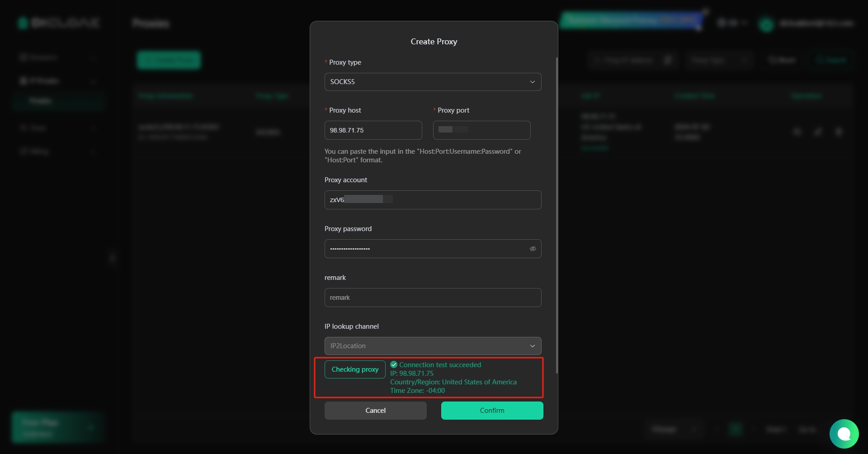The height and width of the screenshot is (454, 868).
Task: Click the green connection success check icon
Action: (394, 364)
